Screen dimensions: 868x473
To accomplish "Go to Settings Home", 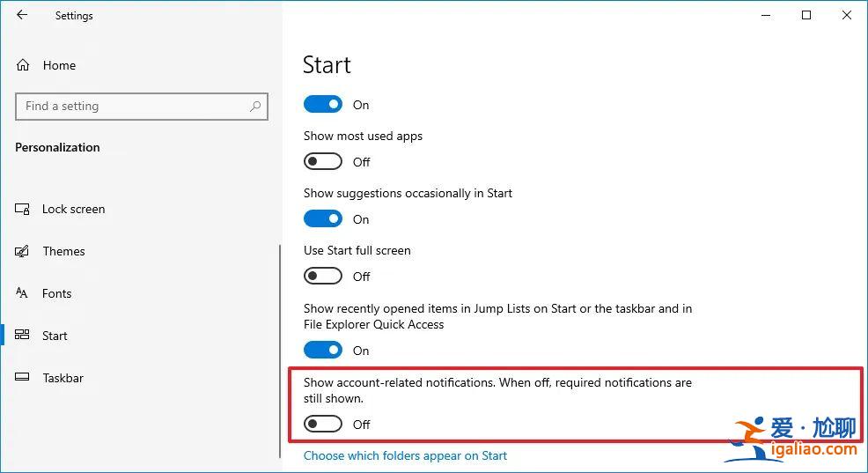I will coord(59,65).
